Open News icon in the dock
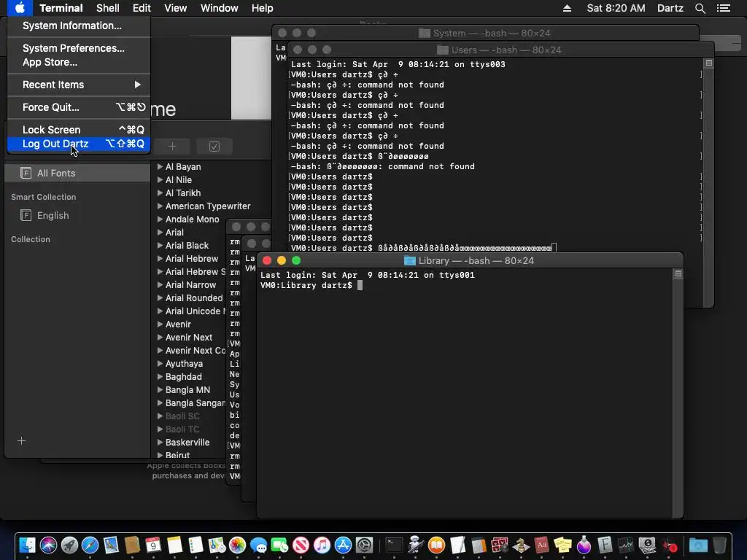Image resolution: width=747 pixels, height=560 pixels. click(x=301, y=545)
